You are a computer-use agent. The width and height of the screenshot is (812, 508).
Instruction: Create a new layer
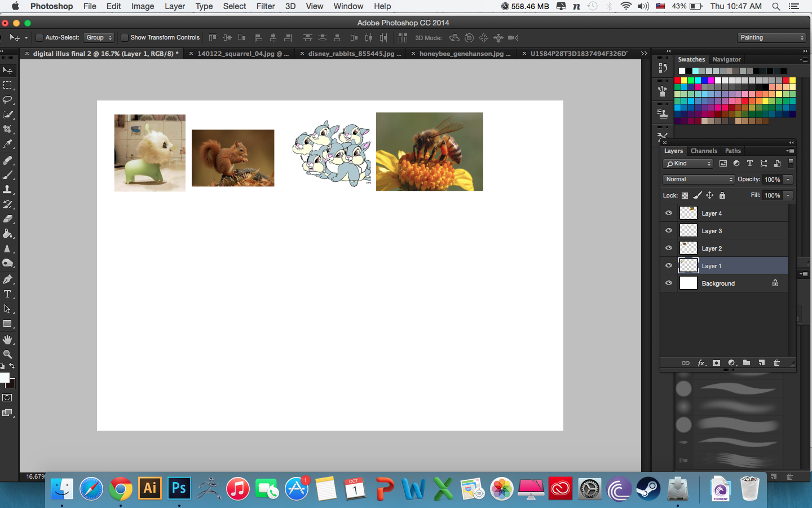pos(762,363)
